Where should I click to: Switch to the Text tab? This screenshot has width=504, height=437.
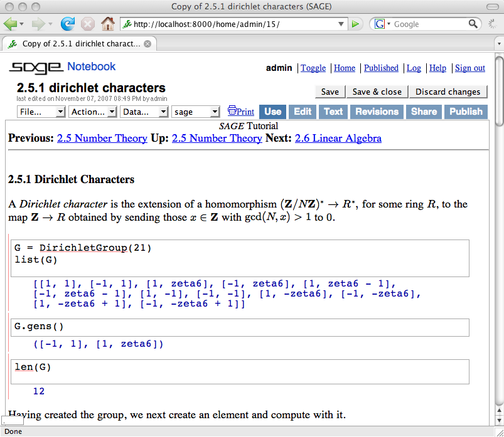coord(333,112)
